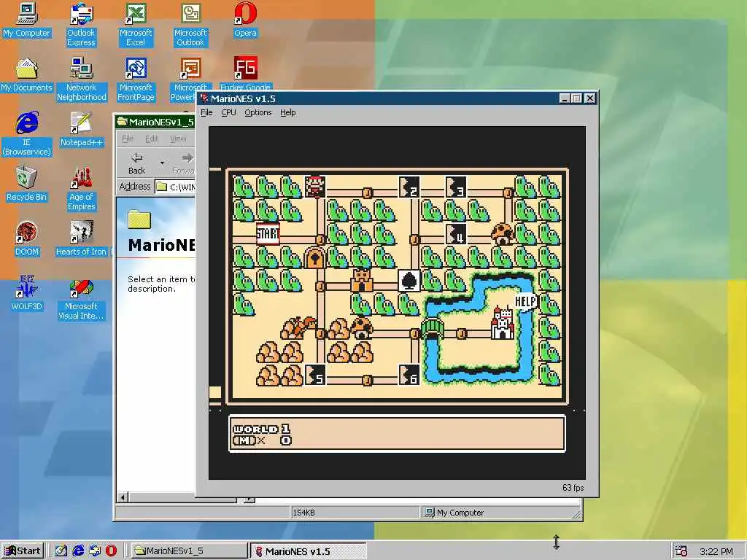
Task: Click the system tray scheduler icon
Action: (681, 551)
